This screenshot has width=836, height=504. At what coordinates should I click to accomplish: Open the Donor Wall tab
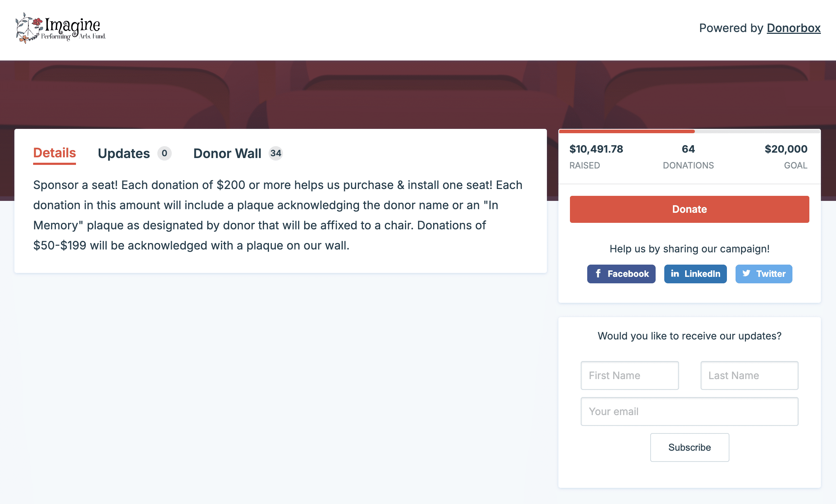pos(227,153)
